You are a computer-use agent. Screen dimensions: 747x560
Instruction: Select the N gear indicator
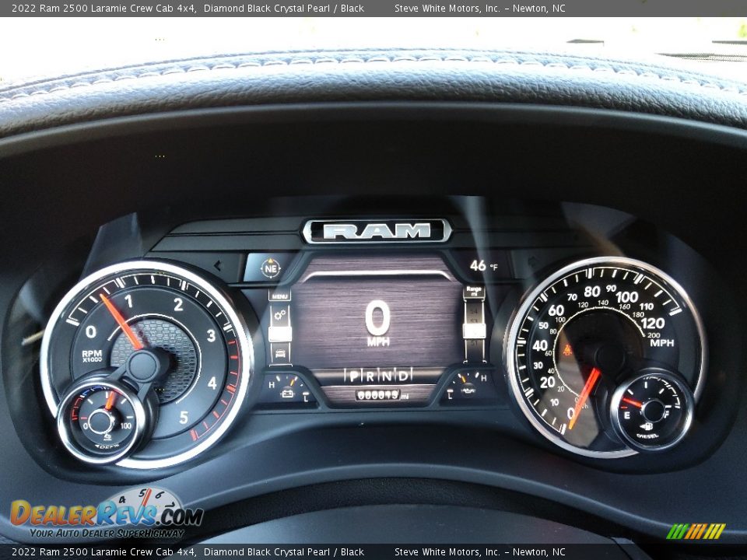[x=387, y=376]
